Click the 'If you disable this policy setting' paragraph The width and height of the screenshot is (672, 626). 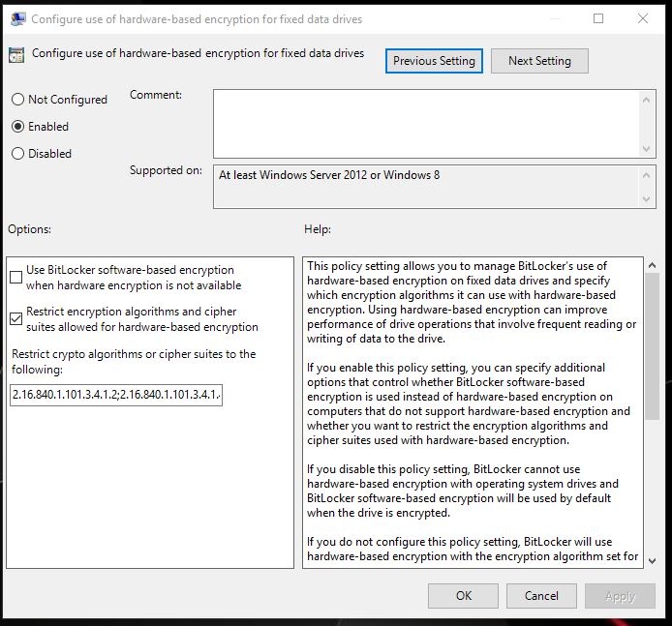[463, 491]
